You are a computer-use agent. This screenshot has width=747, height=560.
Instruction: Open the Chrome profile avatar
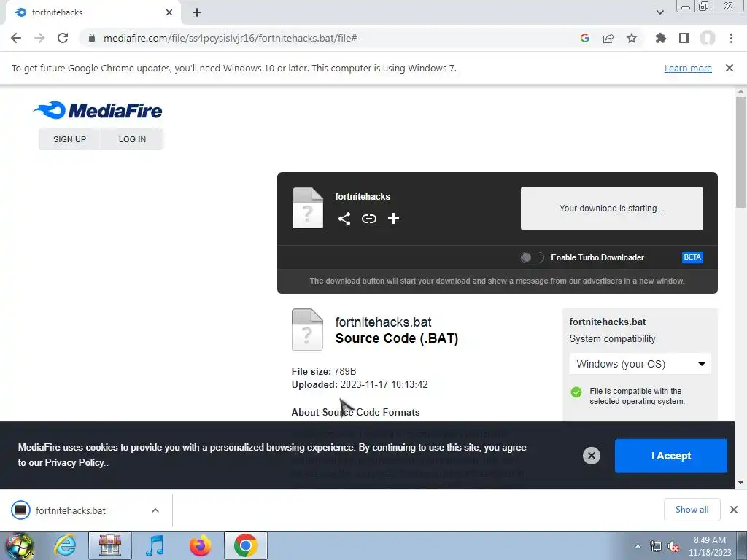[708, 38]
